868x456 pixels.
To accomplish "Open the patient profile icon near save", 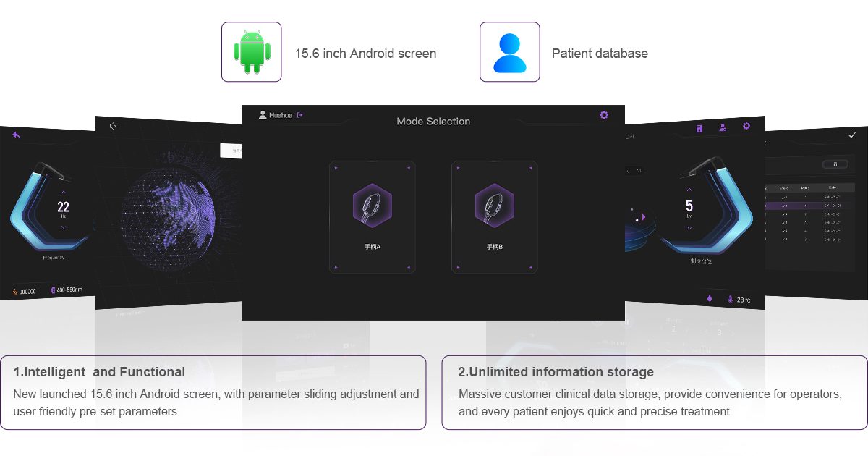I will [722, 127].
